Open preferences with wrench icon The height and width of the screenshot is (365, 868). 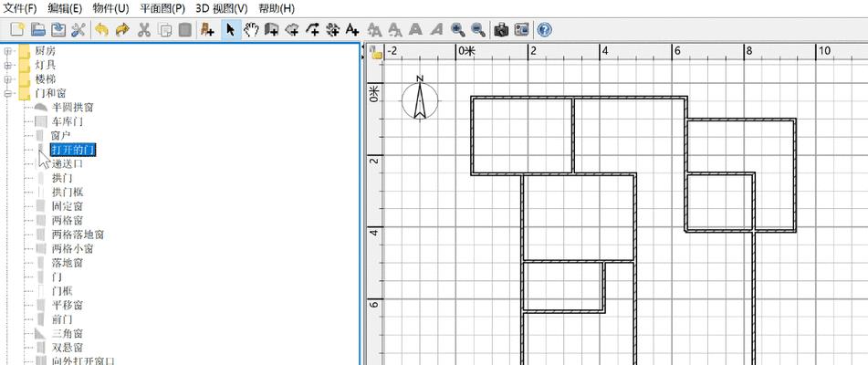coord(78,30)
